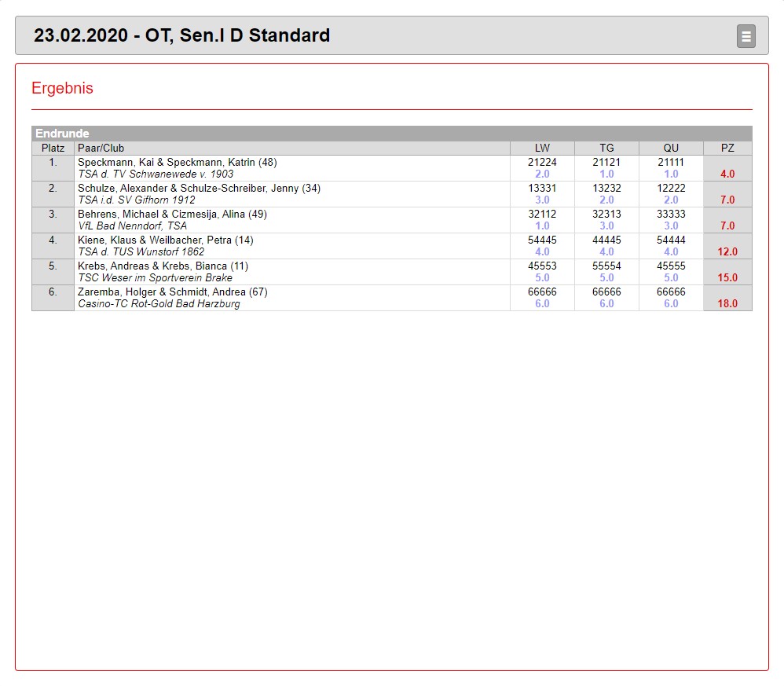Click the page title 23.02.2020 - OT, Sen.I D Standard
The height and width of the screenshot is (686, 784).
tap(181, 35)
